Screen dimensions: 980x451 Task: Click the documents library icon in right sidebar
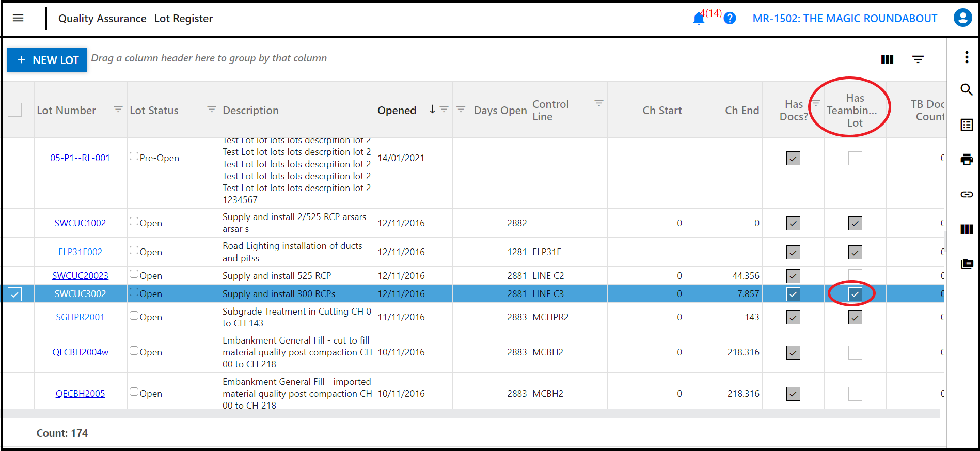pyautogui.click(x=967, y=264)
